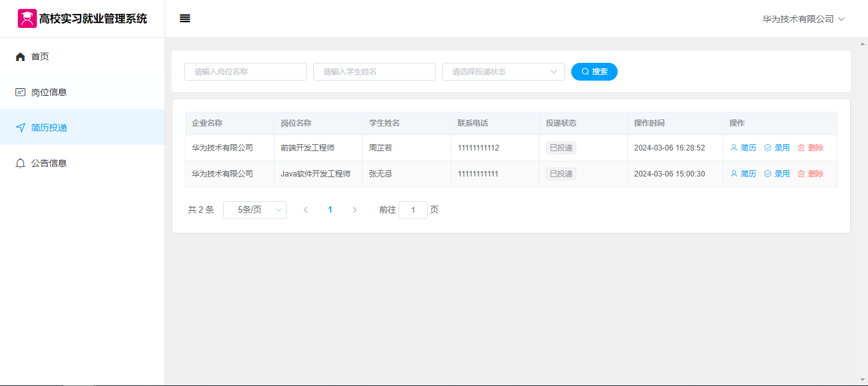Delete 周芷若's application row
The image size is (868, 386).
coord(811,148)
